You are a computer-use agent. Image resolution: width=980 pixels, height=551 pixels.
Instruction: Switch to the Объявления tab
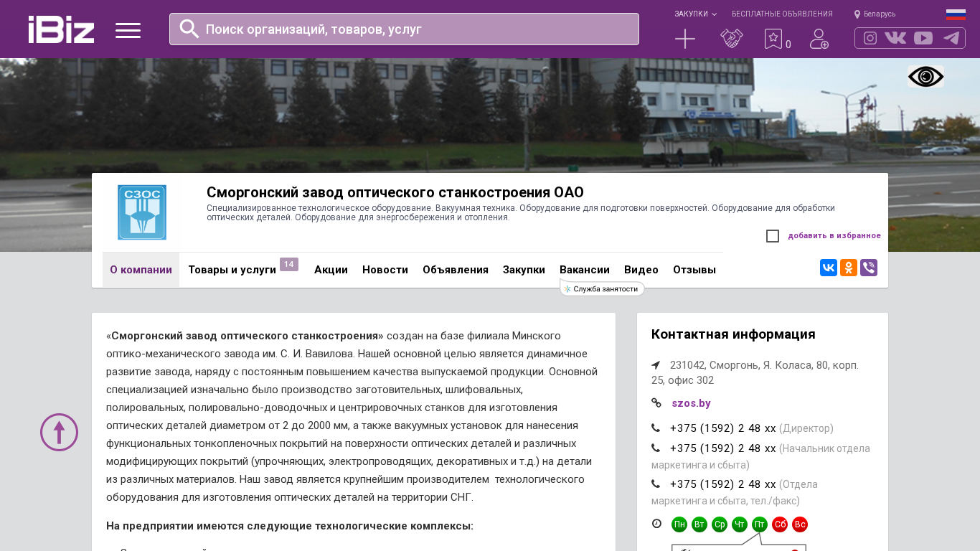click(456, 270)
